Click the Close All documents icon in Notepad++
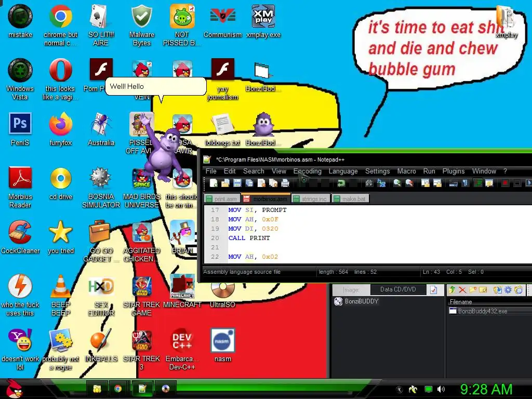Viewport: 532px width, 399px height. pos(273,183)
